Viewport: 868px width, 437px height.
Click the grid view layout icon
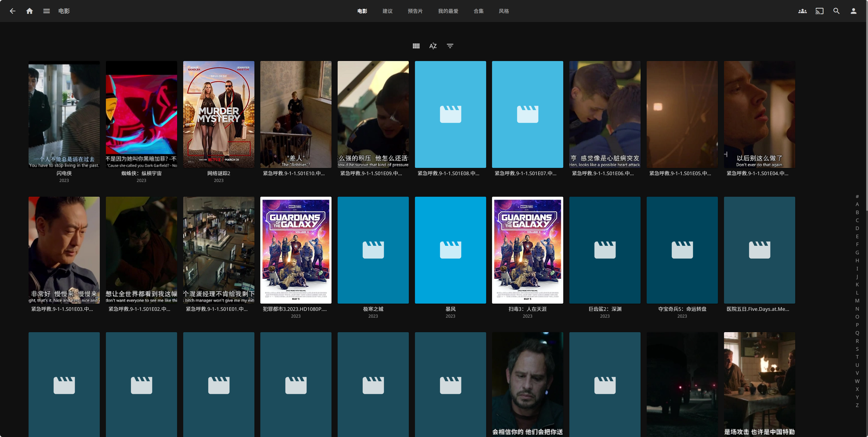(416, 46)
